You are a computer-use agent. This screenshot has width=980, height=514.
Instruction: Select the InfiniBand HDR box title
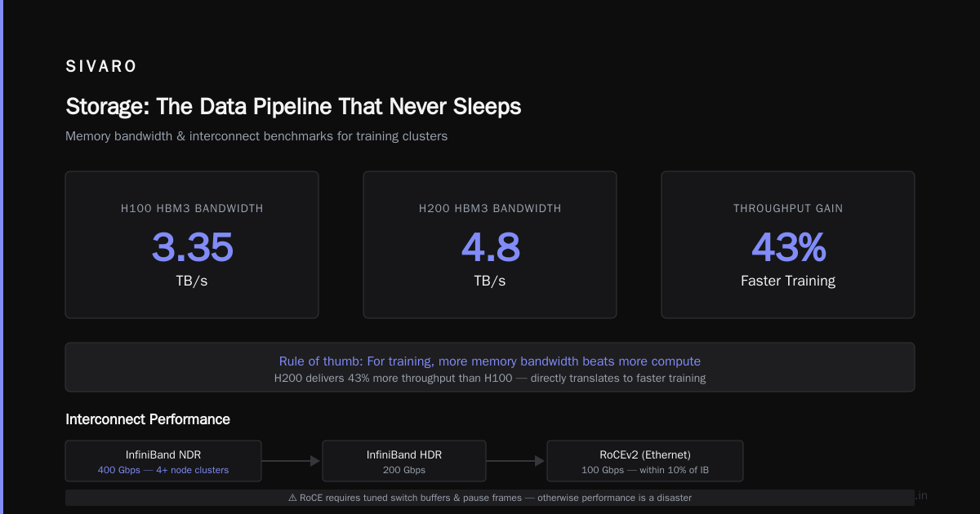(x=404, y=455)
